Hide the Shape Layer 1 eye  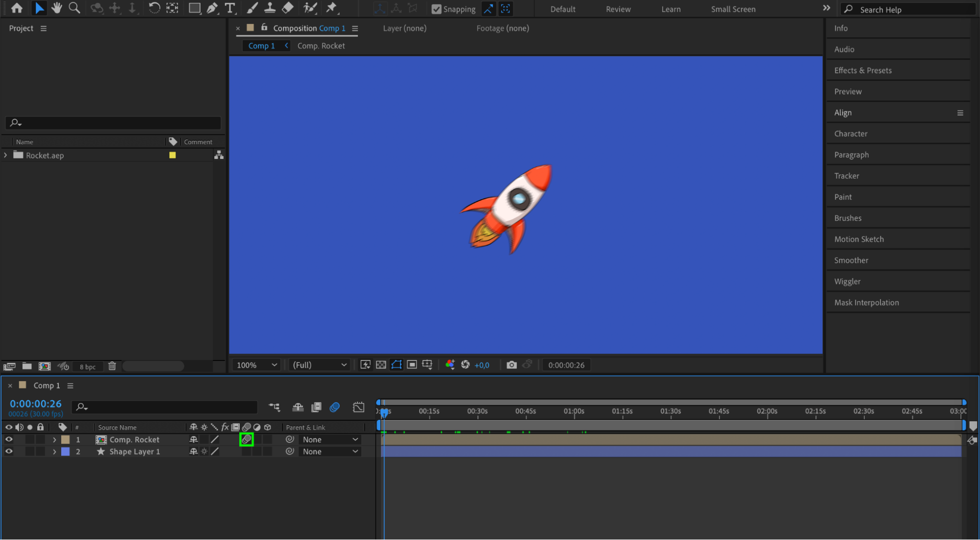9,452
